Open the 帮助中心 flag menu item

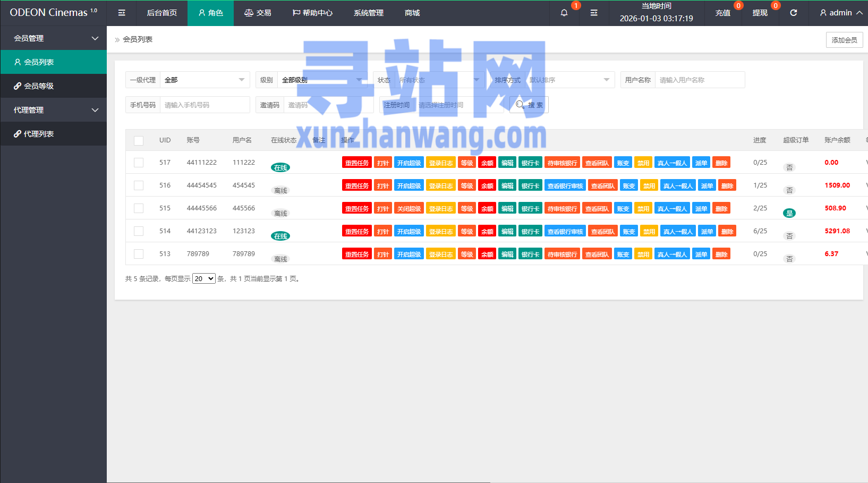(312, 13)
